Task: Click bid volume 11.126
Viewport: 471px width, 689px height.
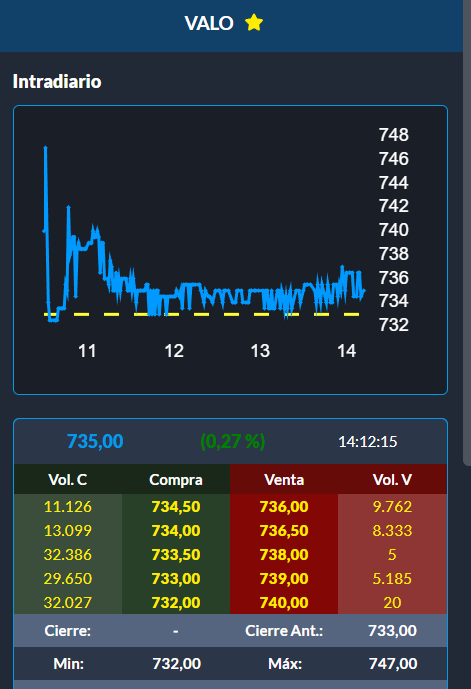Action: click(68, 507)
